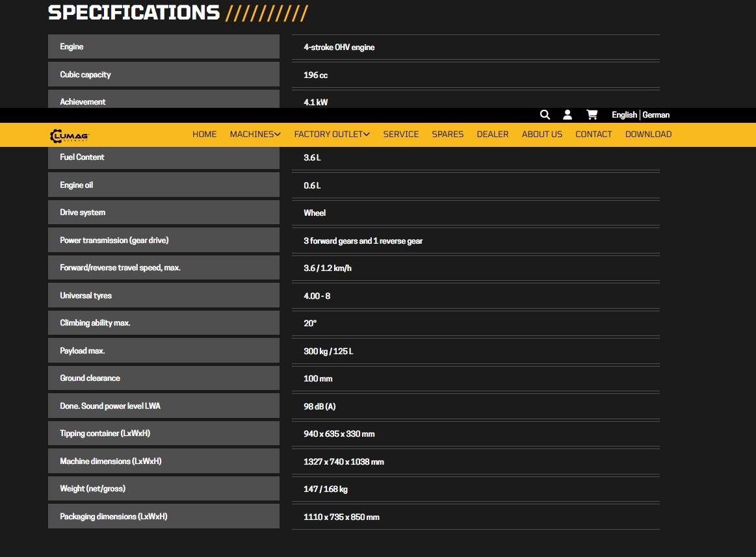
Task: Click the Machine dimensions value
Action: 343,462
